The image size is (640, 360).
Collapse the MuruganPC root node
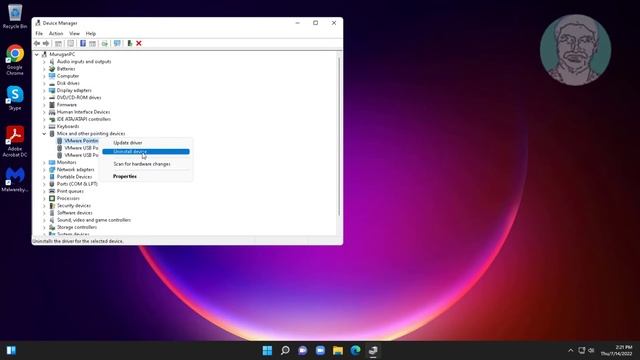pos(37,54)
